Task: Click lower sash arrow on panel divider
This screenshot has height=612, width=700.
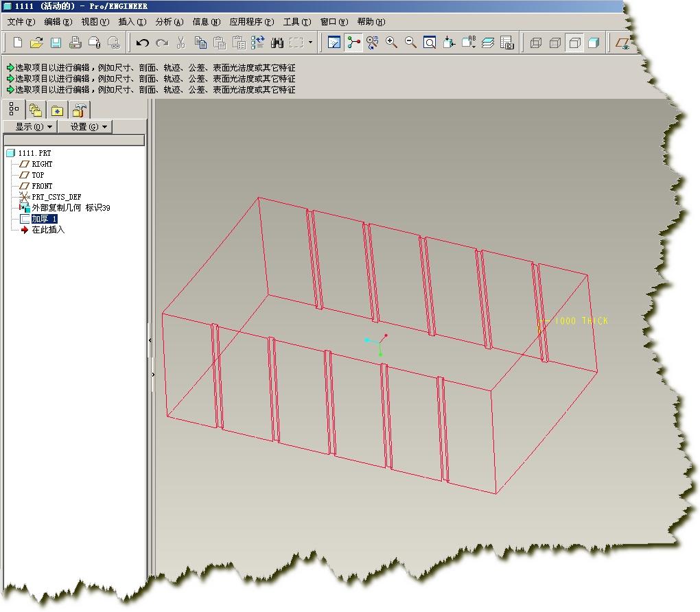Action: (x=153, y=375)
